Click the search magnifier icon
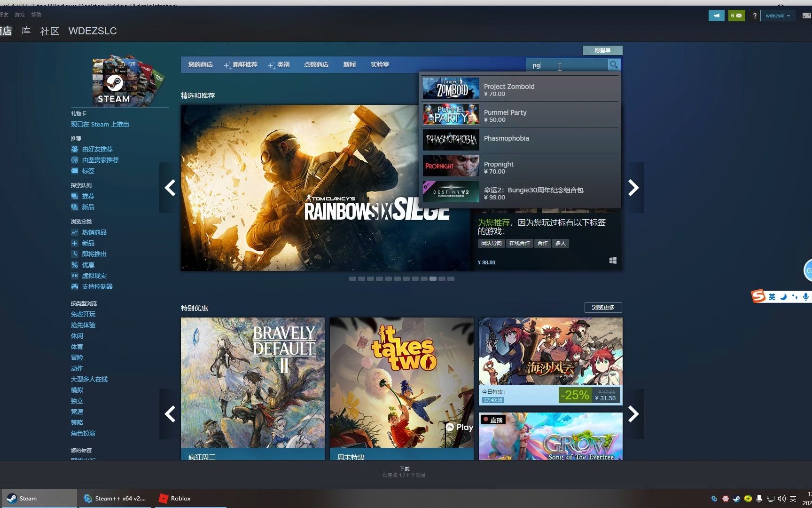Image resolution: width=812 pixels, height=508 pixels. coord(613,65)
